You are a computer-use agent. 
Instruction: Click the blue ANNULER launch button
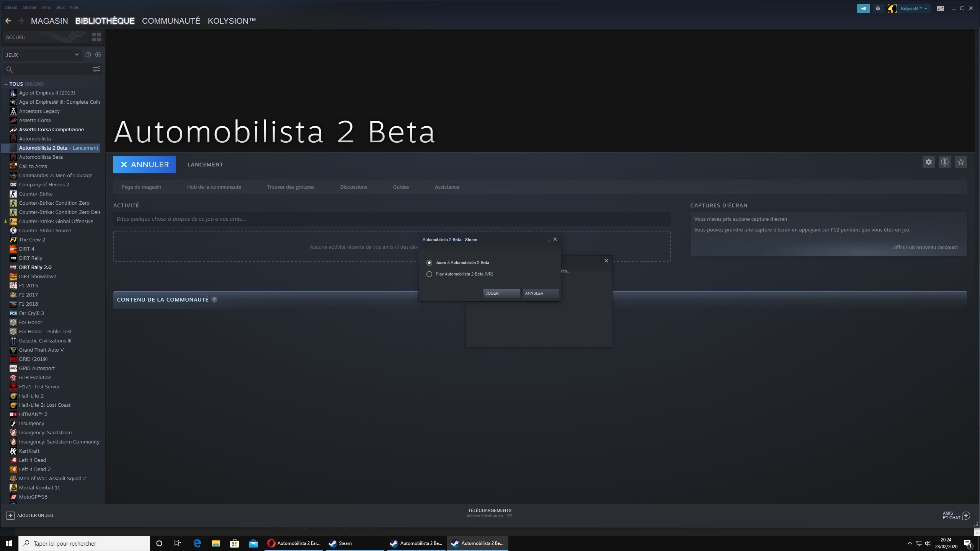click(145, 165)
